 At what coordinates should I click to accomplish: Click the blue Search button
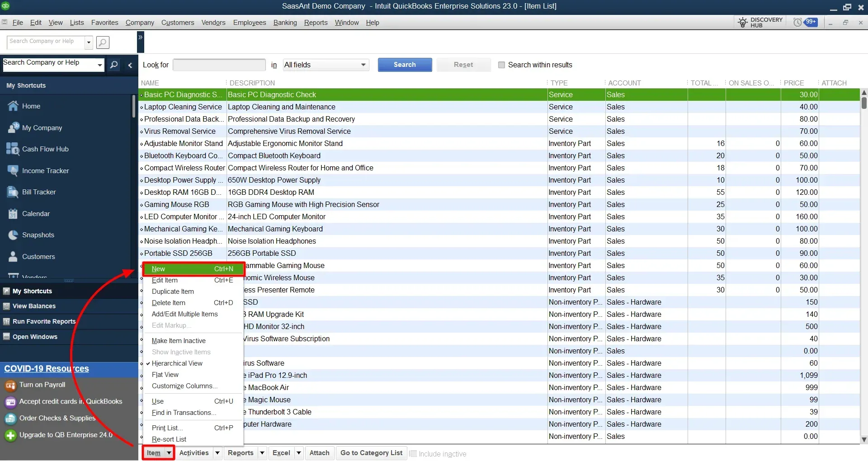pos(405,65)
